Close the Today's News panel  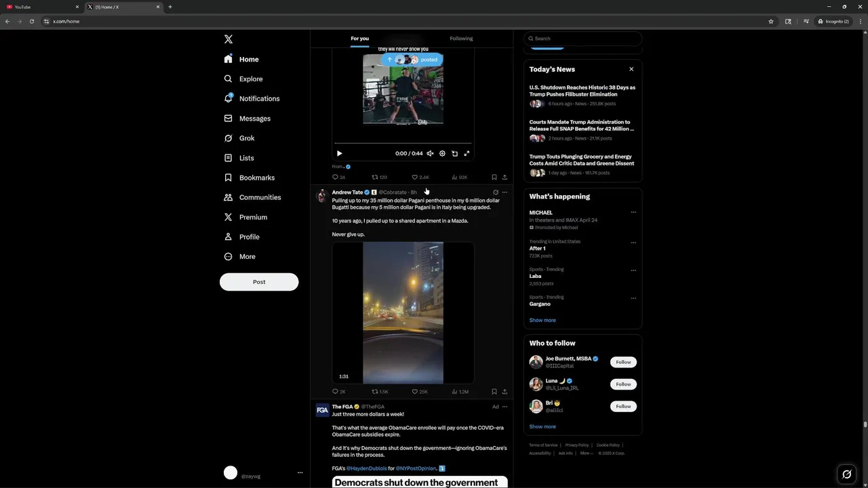(631, 69)
